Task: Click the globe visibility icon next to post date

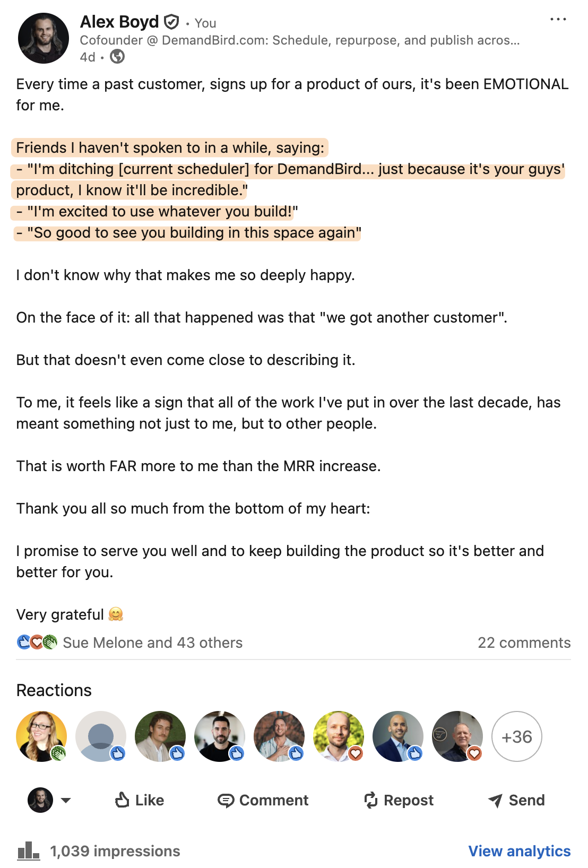Action: tap(116, 56)
